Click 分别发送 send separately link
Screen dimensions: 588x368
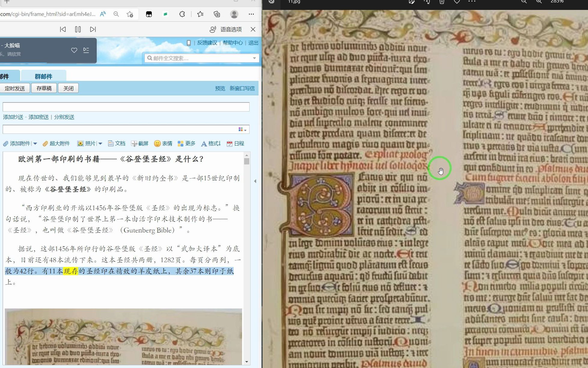64,117
